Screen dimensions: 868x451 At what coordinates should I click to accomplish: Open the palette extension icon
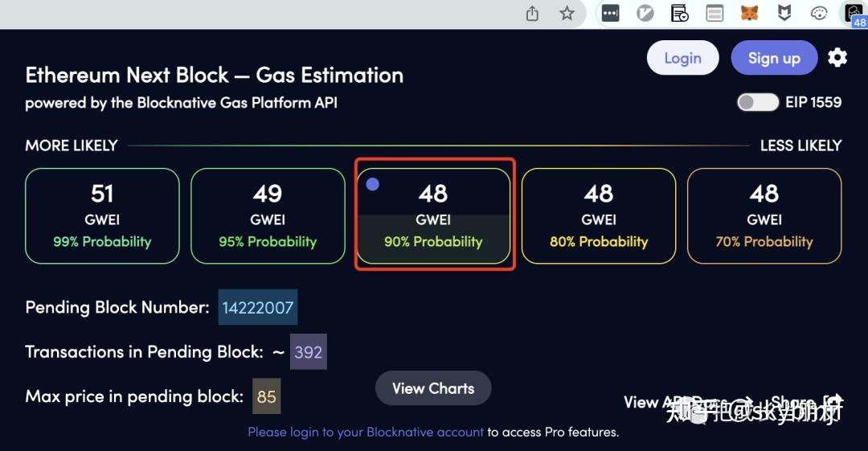(819, 14)
